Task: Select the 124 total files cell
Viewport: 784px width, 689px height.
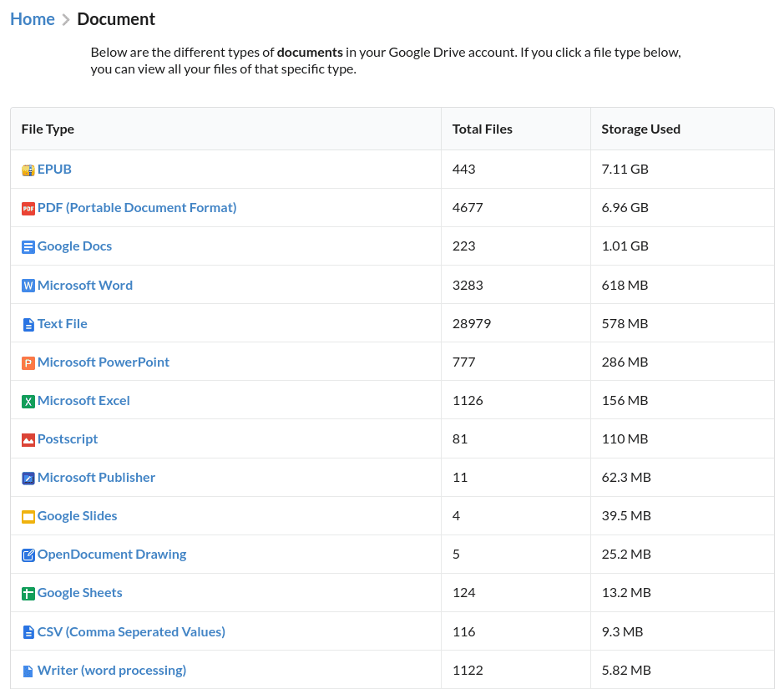Action: pos(516,592)
